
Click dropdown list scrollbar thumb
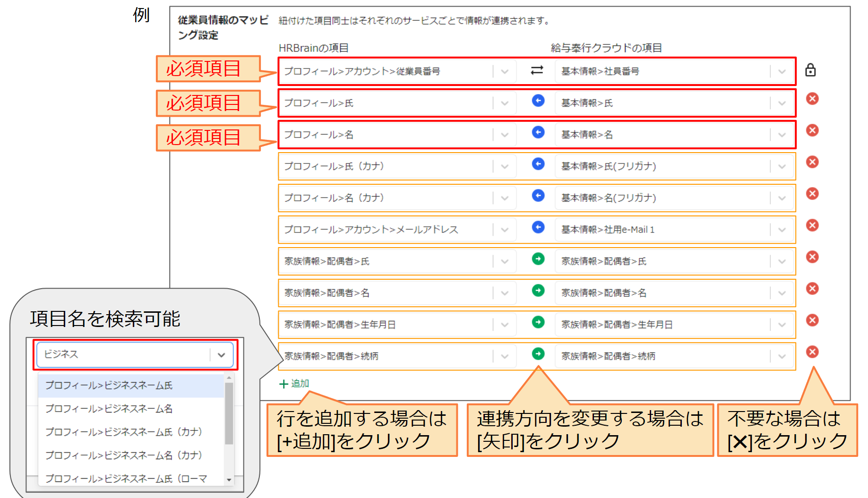tap(229, 414)
